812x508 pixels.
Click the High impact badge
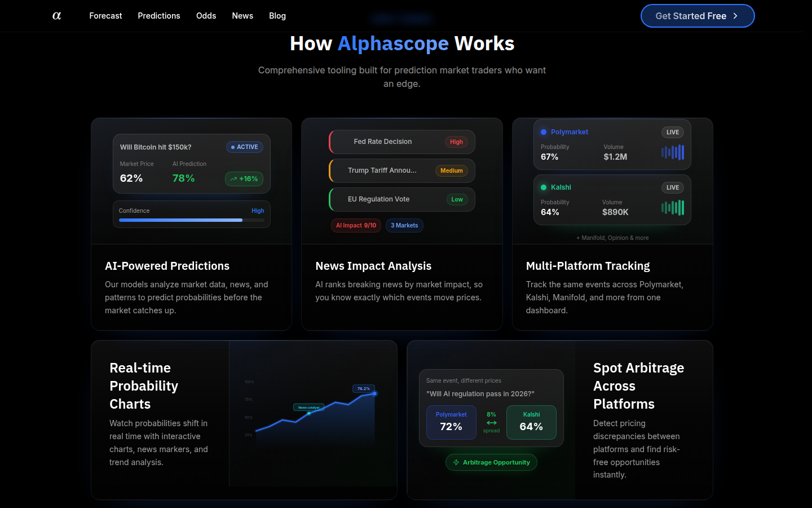456,142
